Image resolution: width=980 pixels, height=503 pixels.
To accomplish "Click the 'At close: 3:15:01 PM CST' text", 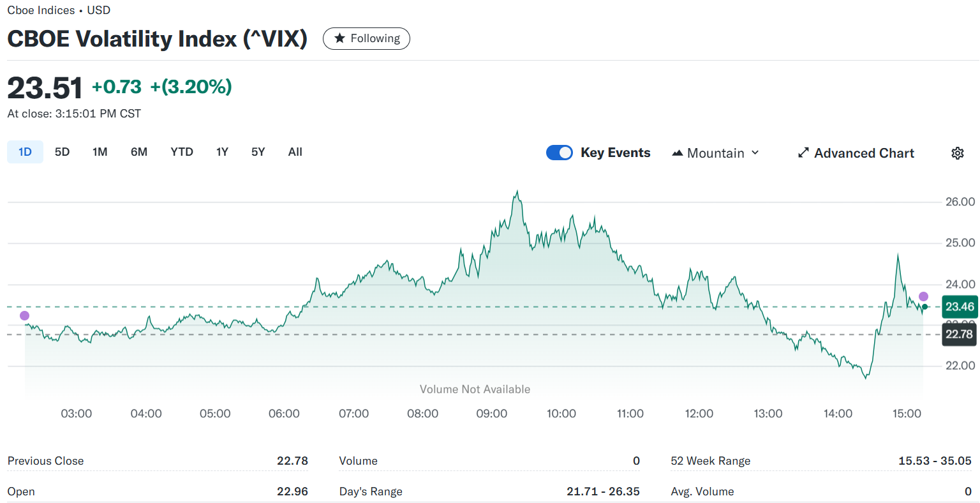I will pos(74,114).
